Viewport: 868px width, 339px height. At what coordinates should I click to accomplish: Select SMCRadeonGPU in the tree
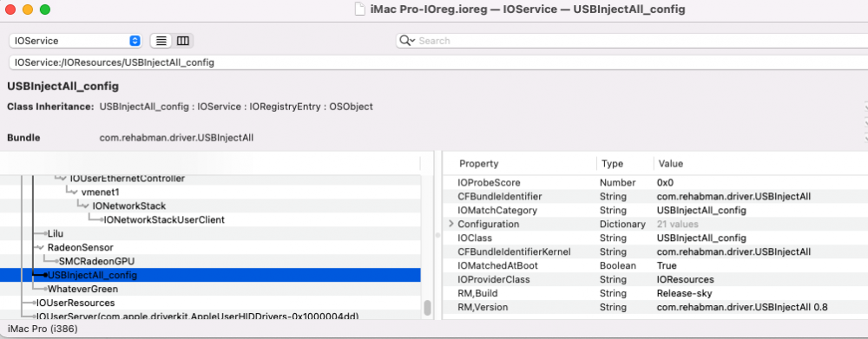pyautogui.click(x=97, y=261)
